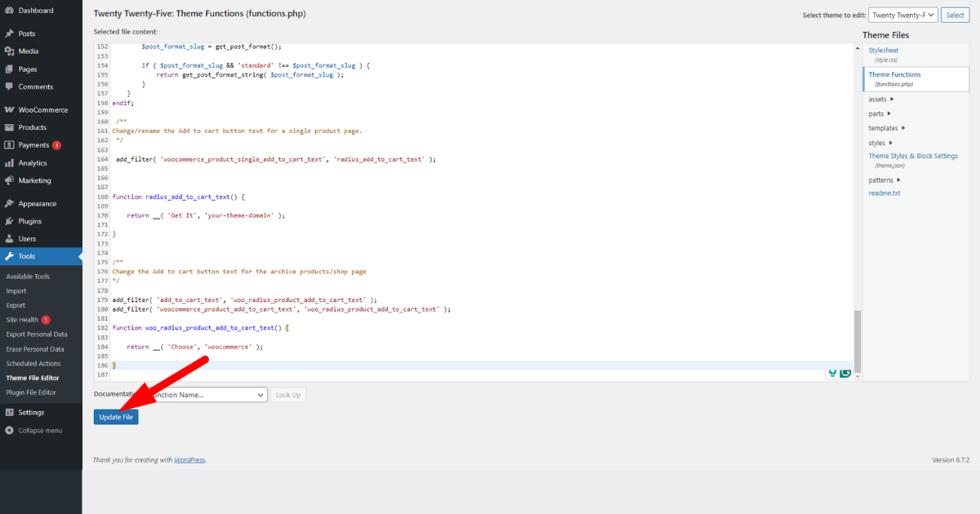This screenshot has width=980, height=514.
Task: Click the Pages icon in the sidebar
Action: point(9,69)
